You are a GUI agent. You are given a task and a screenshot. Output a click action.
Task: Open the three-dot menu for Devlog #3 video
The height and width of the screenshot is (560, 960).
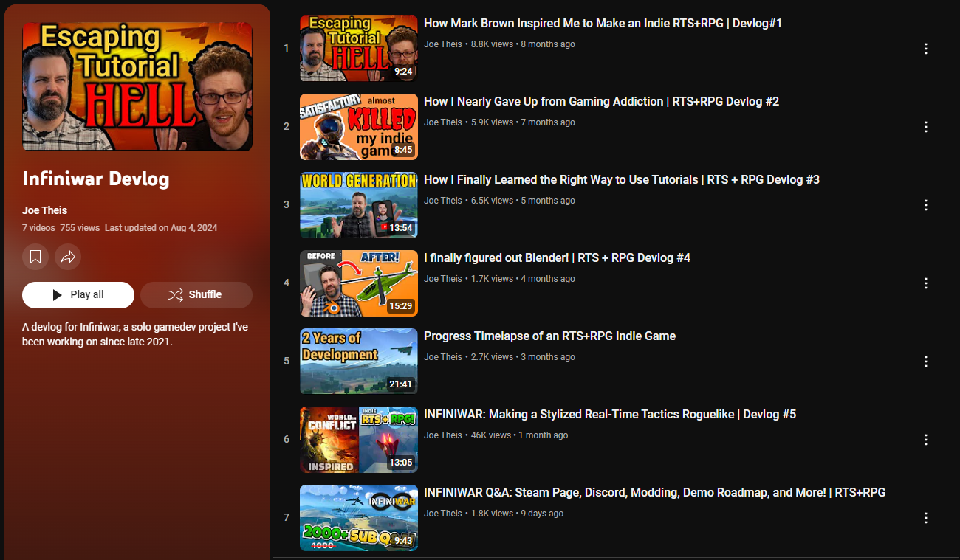[x=925, y=205]
